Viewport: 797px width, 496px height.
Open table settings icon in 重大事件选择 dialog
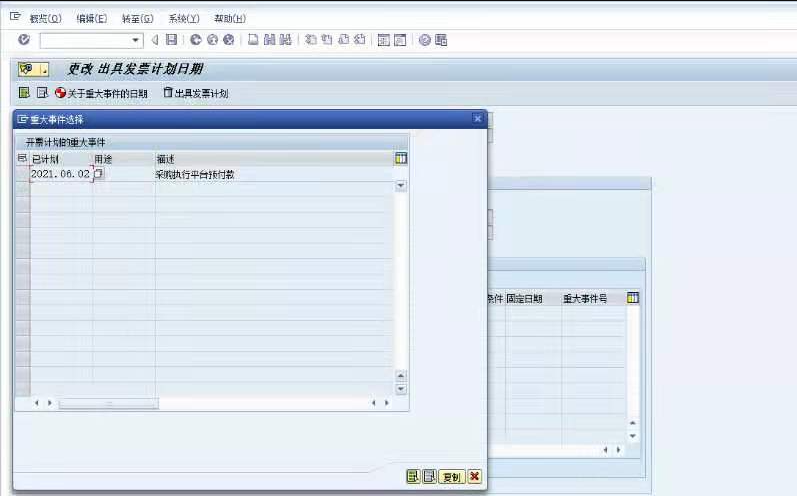coord(401,159)
